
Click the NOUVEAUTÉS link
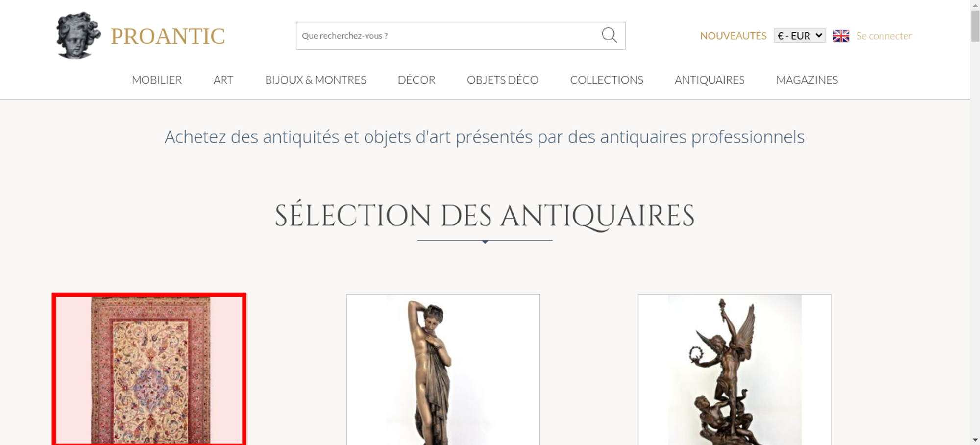pyautogui.click(x=733, y=36)
